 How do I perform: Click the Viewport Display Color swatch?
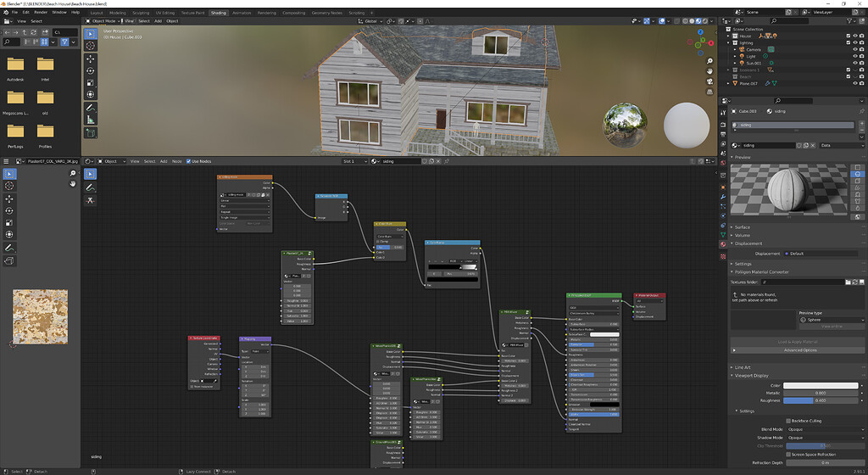pos(821,385)
